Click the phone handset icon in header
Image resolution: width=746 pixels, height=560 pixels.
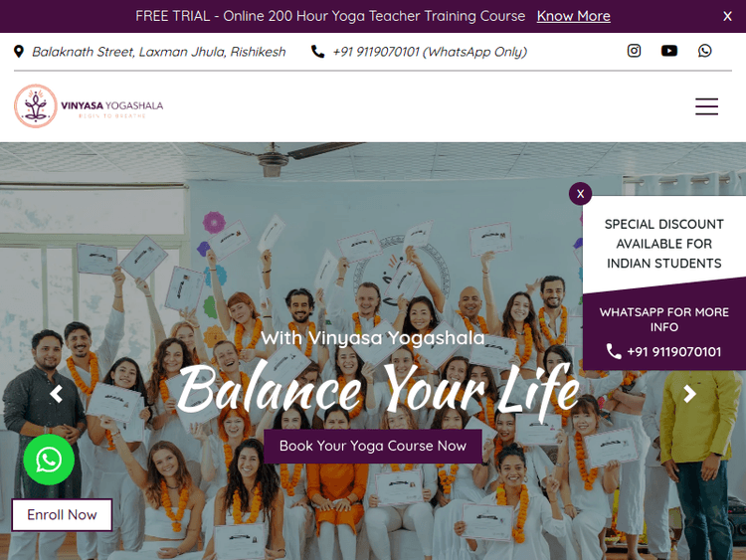click(317, 52)
